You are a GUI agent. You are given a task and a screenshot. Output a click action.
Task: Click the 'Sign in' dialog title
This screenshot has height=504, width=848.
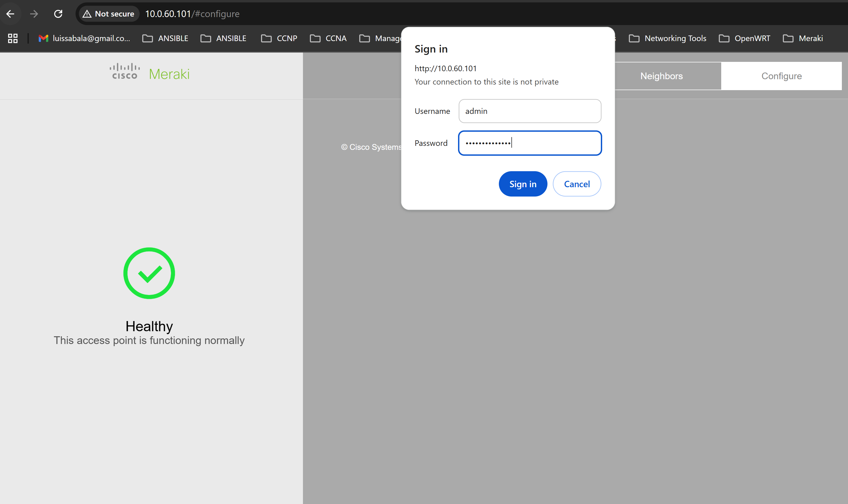click(x=431, y=49)
